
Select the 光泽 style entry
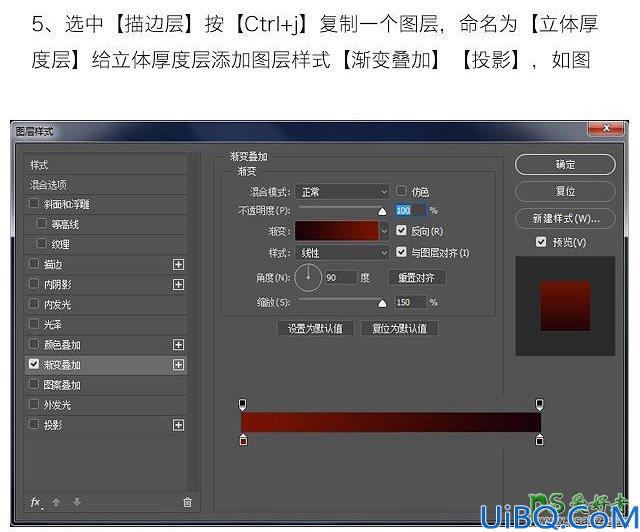[105, 325]
